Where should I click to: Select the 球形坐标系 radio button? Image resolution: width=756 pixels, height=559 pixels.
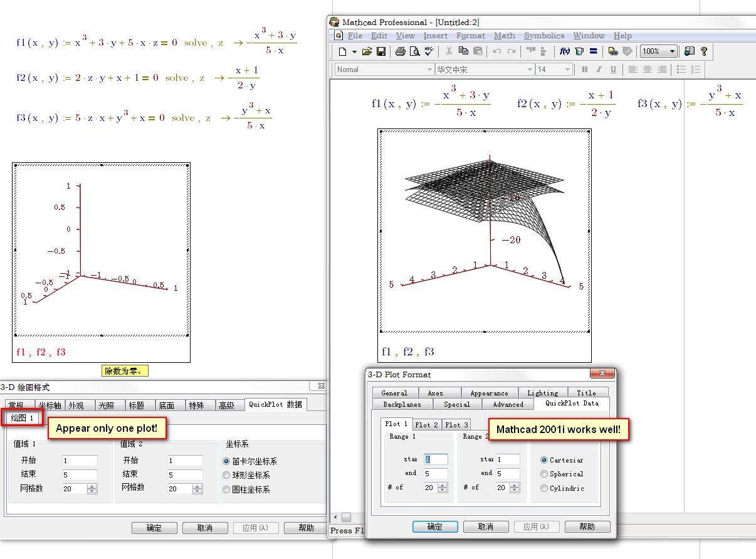(226, 475)
